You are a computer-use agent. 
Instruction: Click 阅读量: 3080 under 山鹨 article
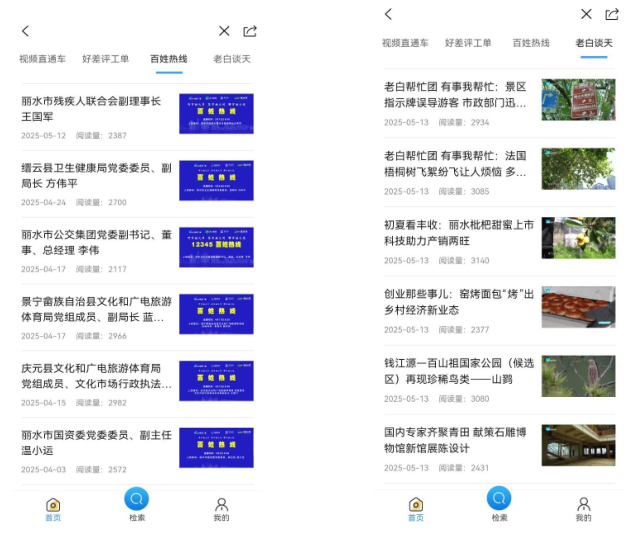[464, 399]
